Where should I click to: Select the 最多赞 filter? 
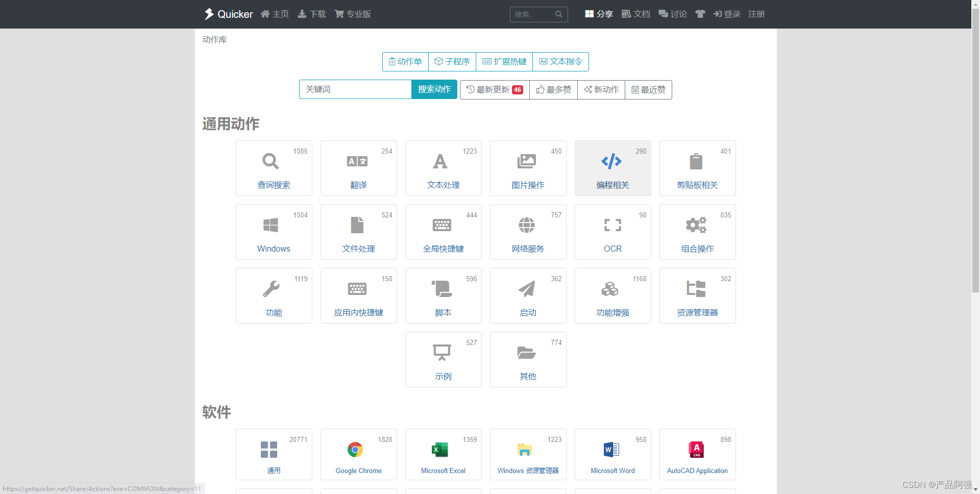click(553, 89)
